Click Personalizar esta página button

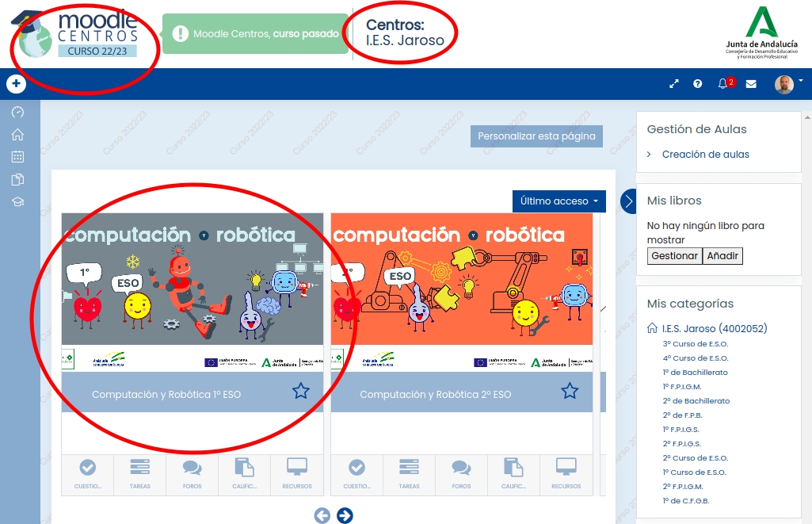pos(536,136)
